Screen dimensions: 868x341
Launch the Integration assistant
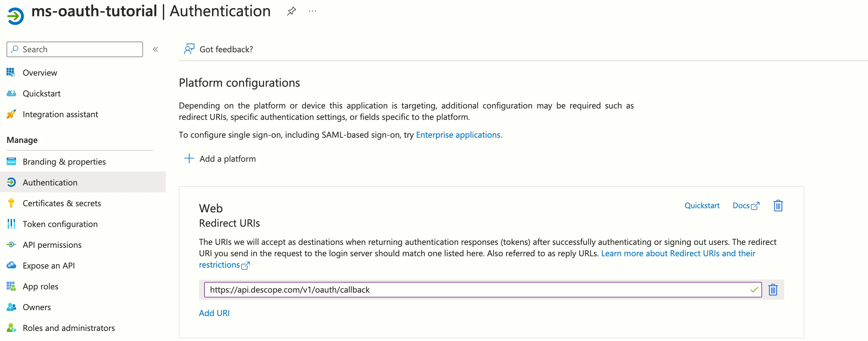60,114
